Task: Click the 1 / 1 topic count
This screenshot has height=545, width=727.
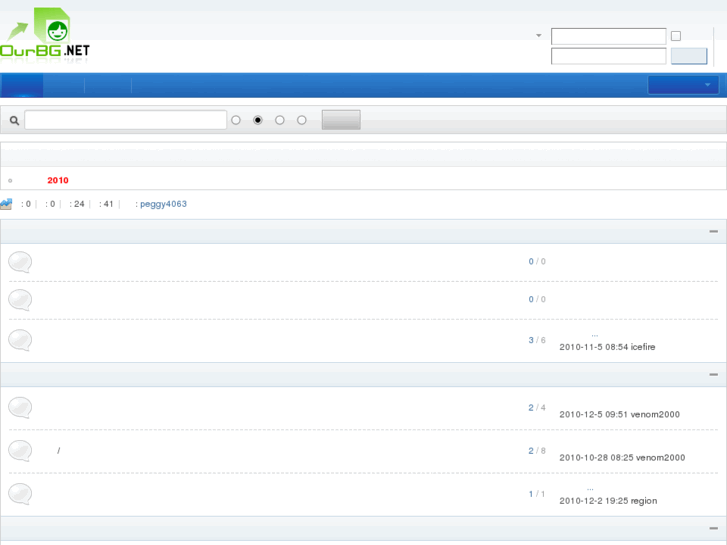Action: point(537,494)
